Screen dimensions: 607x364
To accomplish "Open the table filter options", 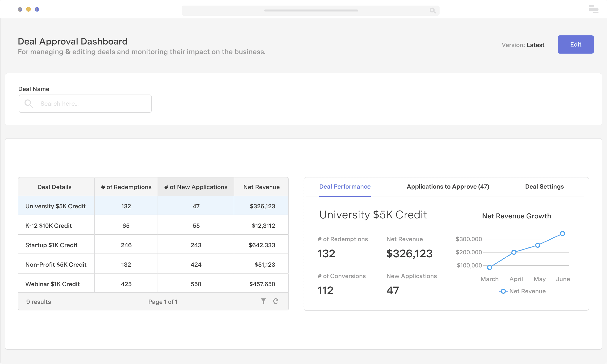I will coord(263,301).
